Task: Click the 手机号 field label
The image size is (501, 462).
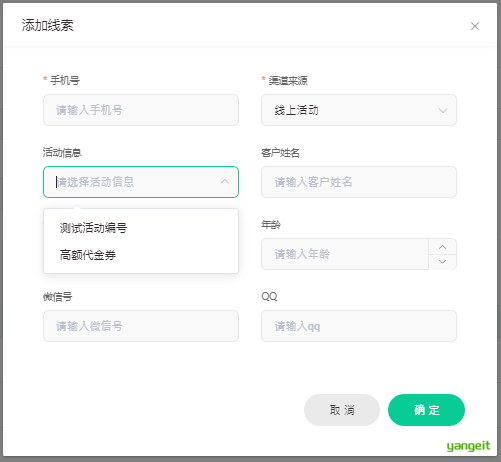Action: (x=65, y=80)
